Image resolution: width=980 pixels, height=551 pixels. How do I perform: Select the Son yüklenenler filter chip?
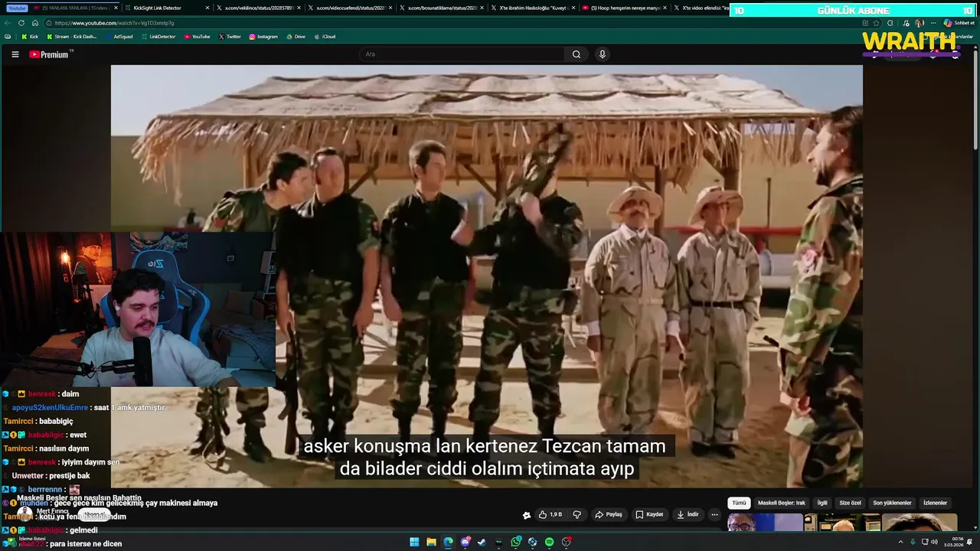(892, 503)
